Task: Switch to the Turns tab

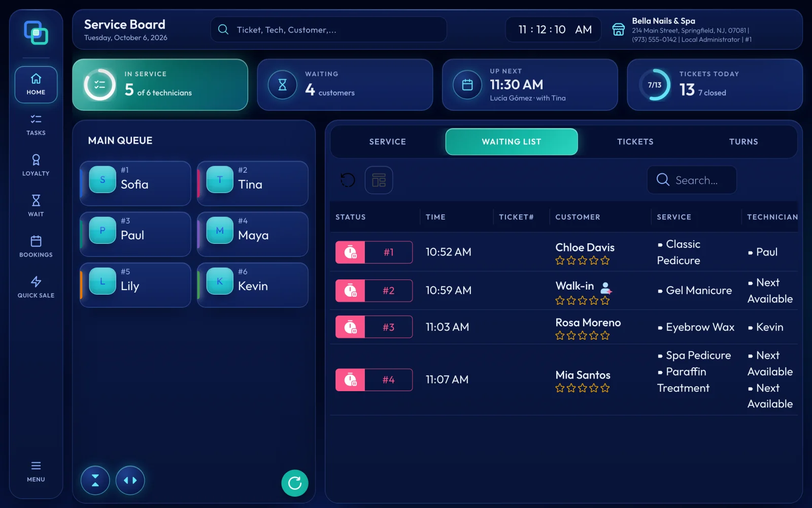Action: [x=743, y=142]
